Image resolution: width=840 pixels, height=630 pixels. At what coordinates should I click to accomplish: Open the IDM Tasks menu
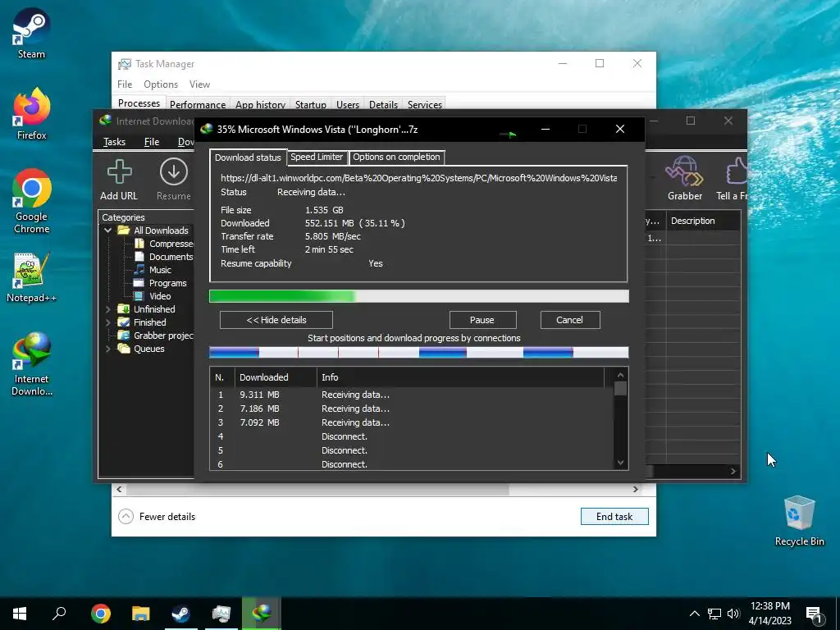tap(114, 141)
